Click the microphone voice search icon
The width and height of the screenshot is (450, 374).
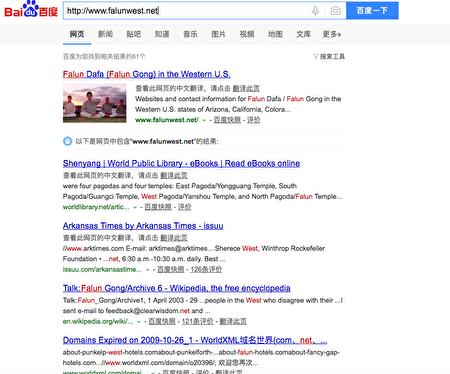315,11
